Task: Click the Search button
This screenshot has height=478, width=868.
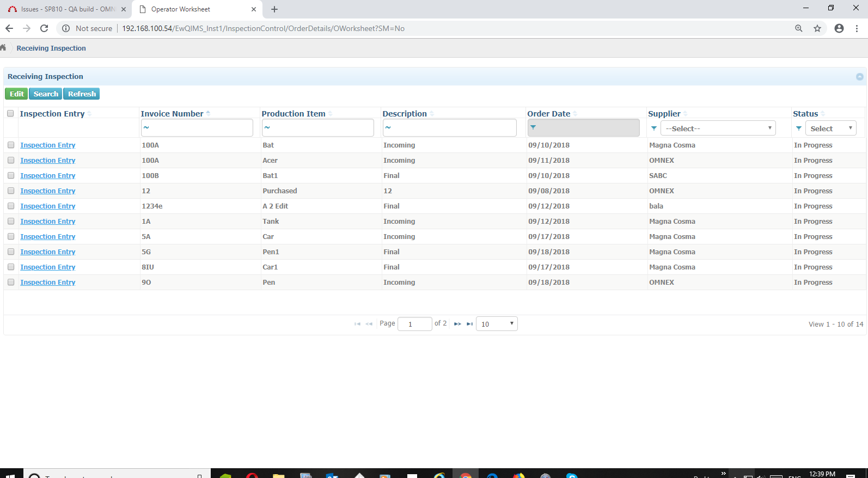Action: point(46,94)
